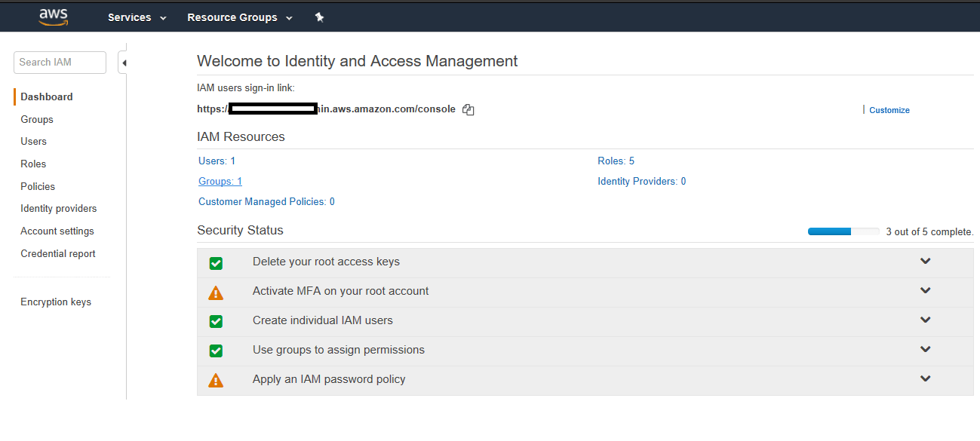
Task: Expand Create individual IAM users chevron
Action: [x=926, y=320]
